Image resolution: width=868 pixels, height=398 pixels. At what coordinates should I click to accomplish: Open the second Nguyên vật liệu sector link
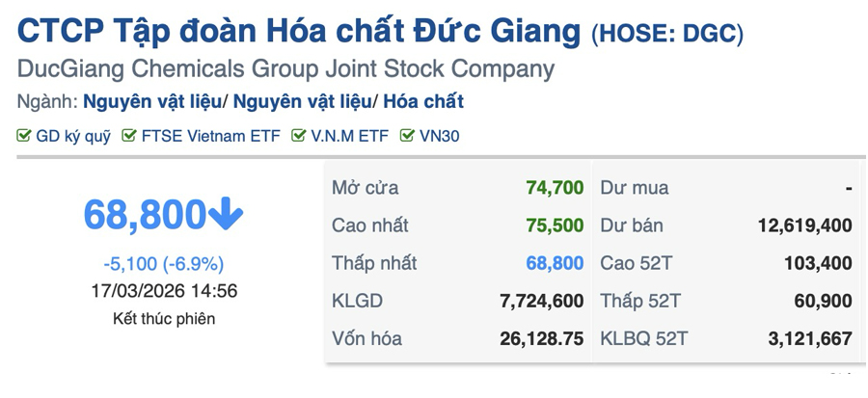click(x=302, y=101)
